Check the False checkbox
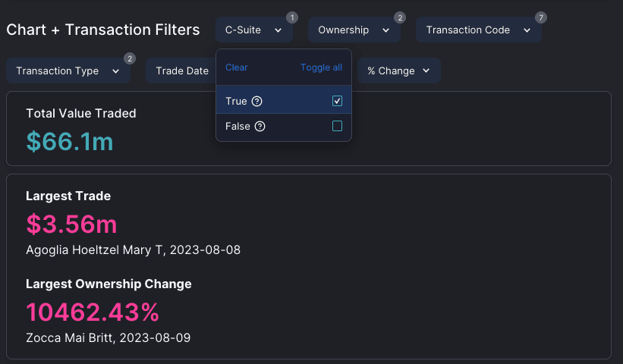The height and width of the screenshot is (364, 623). [x=337, y=126]
